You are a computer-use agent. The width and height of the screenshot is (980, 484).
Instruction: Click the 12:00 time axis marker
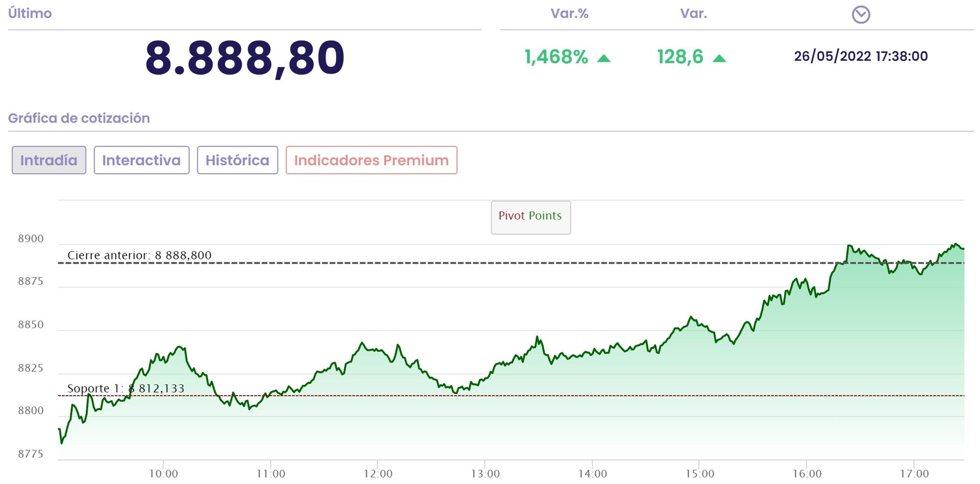coord(378,474)
